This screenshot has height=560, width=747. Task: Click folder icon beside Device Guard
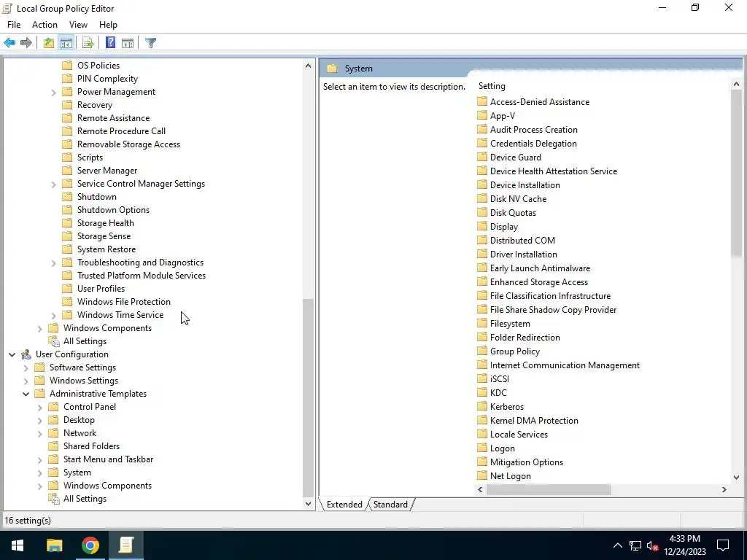click(482, 157)
